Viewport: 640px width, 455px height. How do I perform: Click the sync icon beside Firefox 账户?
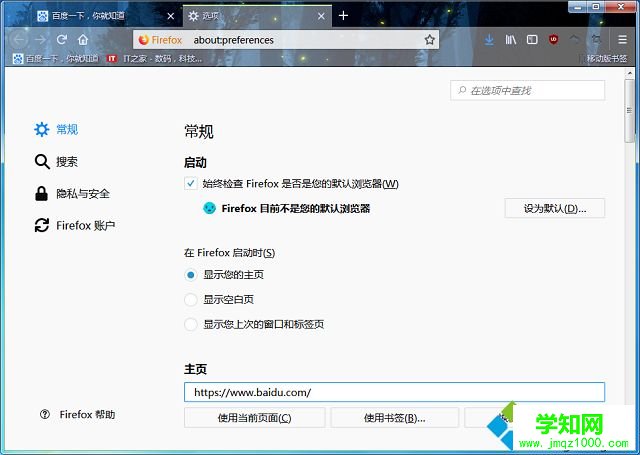tap(42, 225)
